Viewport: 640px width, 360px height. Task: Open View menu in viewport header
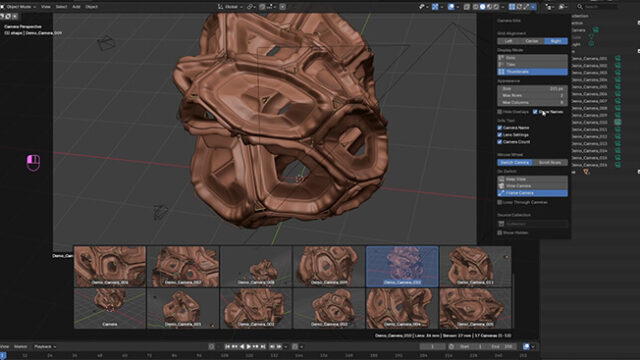coord(46,7)
